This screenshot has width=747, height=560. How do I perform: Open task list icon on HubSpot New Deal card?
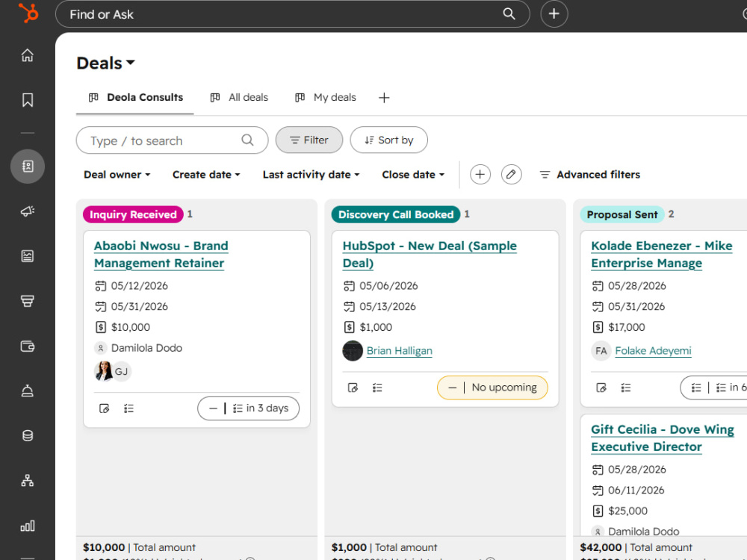[377, 388]
